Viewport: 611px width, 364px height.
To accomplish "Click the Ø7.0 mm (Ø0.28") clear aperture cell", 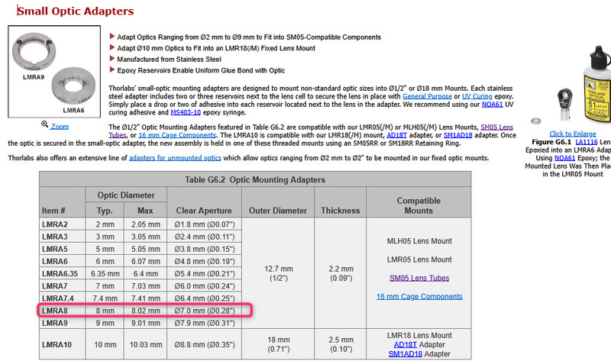I will [205, 311].
